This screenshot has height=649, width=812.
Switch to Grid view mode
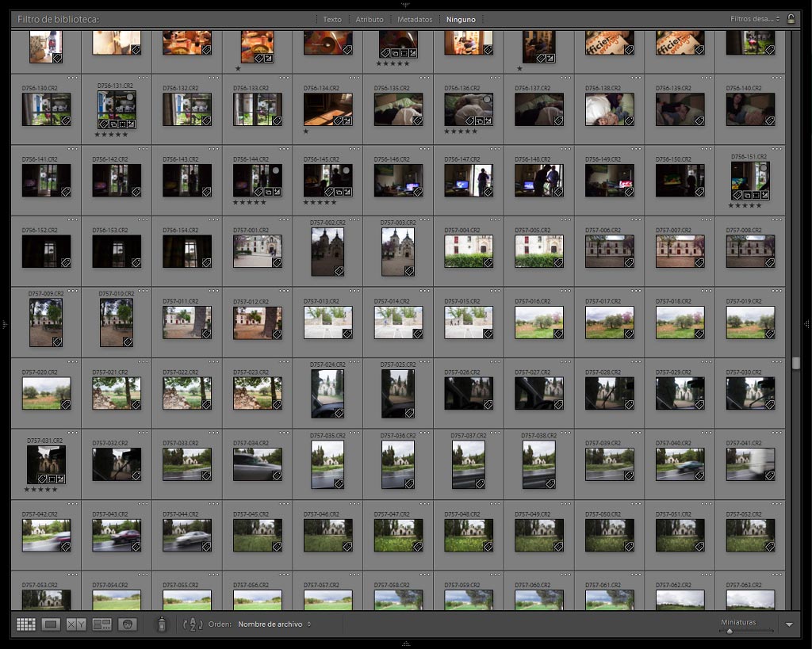click(x=26, y=624)
